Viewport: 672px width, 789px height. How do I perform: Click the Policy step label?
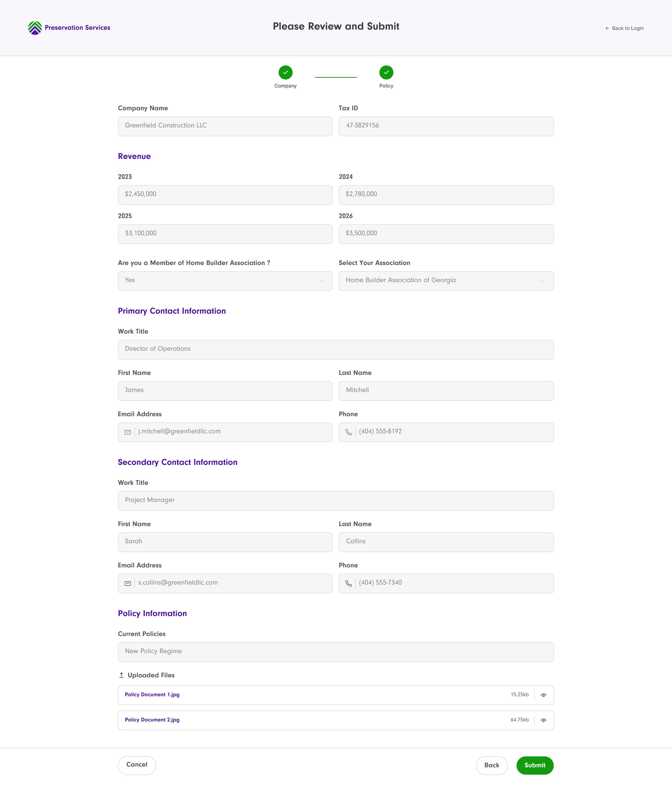click(386, 86)
